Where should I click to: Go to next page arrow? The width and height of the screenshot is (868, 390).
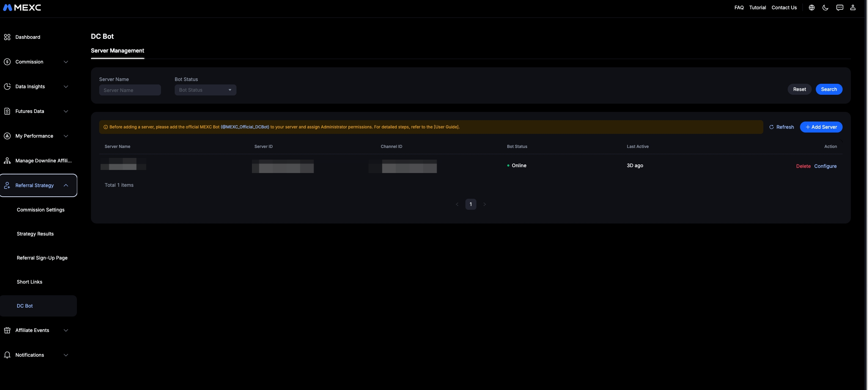point(485,204)
